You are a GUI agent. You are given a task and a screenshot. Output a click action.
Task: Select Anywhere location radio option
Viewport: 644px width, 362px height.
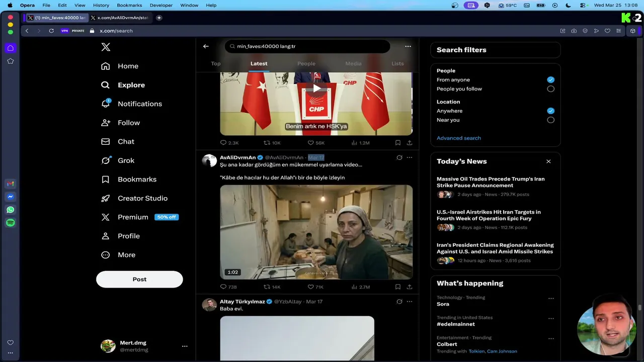point(550,111)
